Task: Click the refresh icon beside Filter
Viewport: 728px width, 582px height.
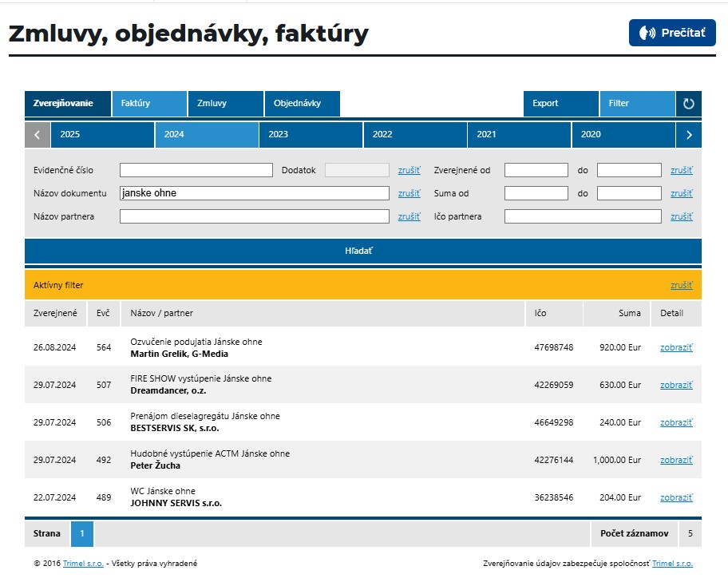Action: [x=689, y=104]
